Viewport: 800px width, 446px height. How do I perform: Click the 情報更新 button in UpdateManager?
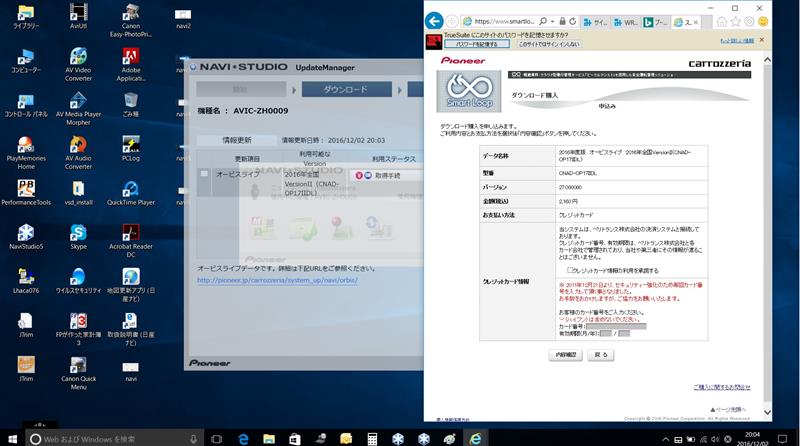click(x=236, y=140)
